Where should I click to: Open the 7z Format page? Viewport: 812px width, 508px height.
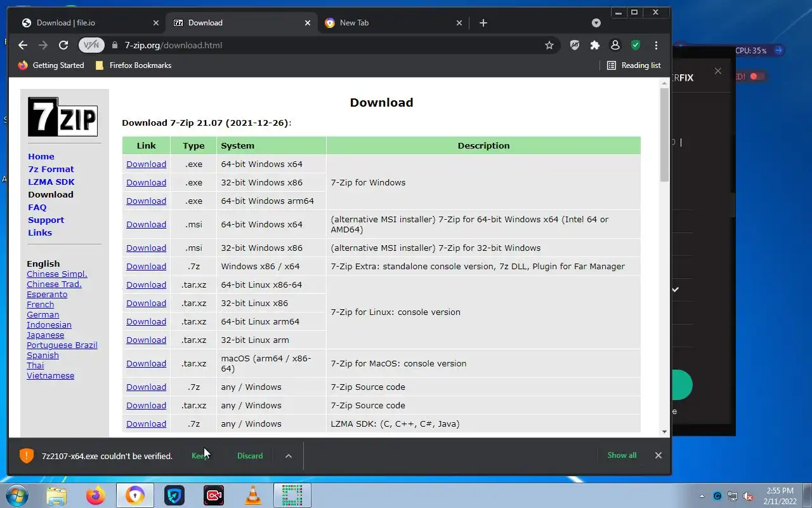pyautogui.click(x=51, y=169)
